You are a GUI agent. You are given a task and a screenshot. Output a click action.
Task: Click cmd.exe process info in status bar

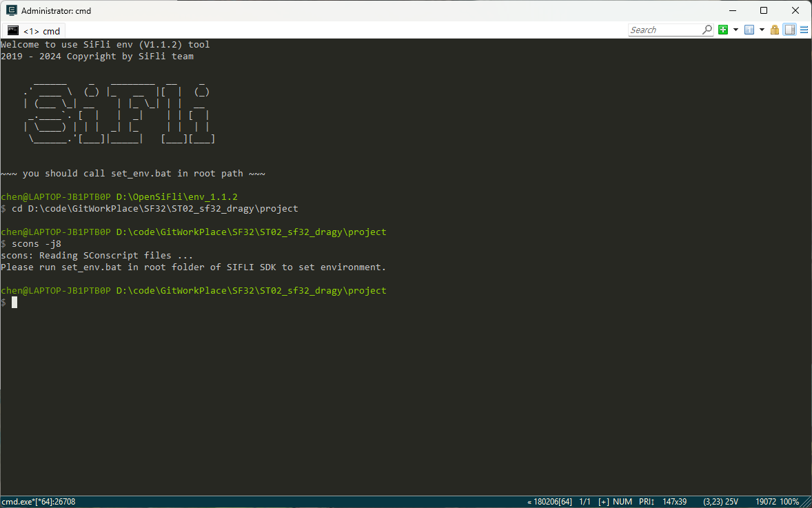(x=39, y=502)
